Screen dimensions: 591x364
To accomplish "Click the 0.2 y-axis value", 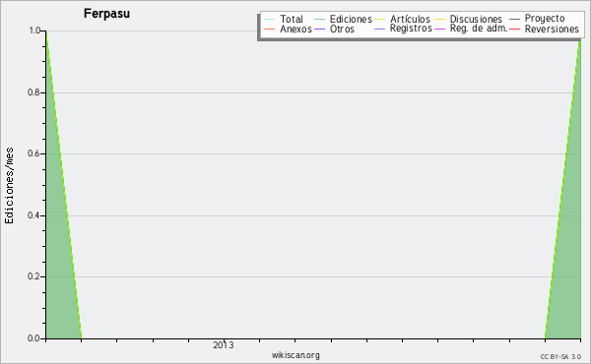I will pyautogui.click(x=33, y=276).
